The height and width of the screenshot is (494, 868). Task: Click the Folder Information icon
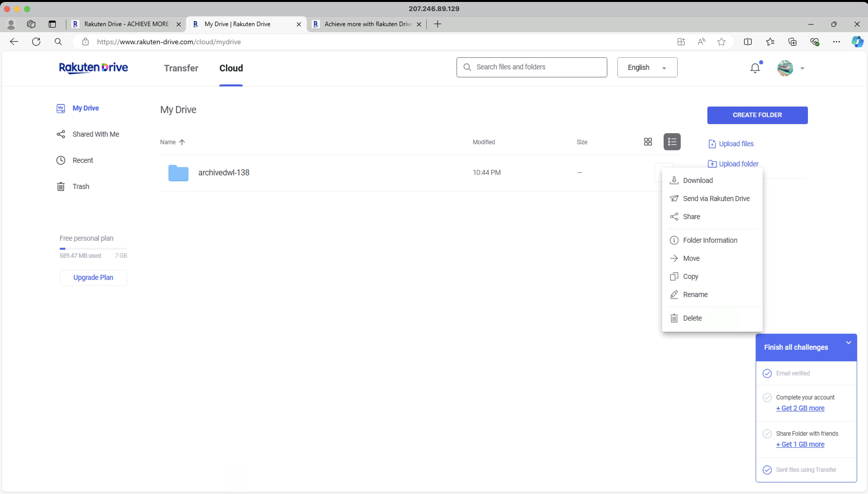674,240
